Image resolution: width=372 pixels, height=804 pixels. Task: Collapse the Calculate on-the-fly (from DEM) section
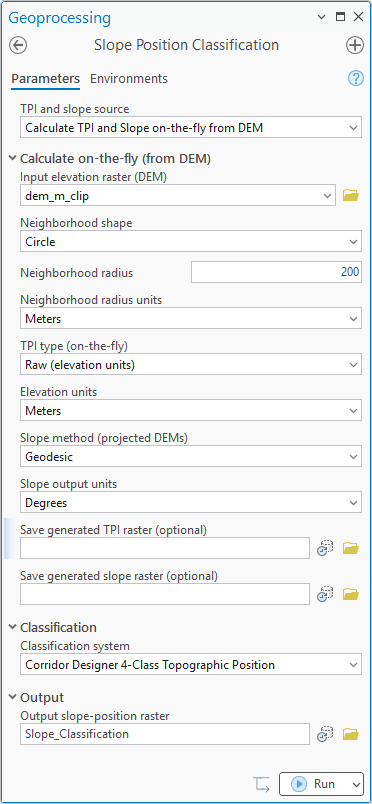coord(13,159)
